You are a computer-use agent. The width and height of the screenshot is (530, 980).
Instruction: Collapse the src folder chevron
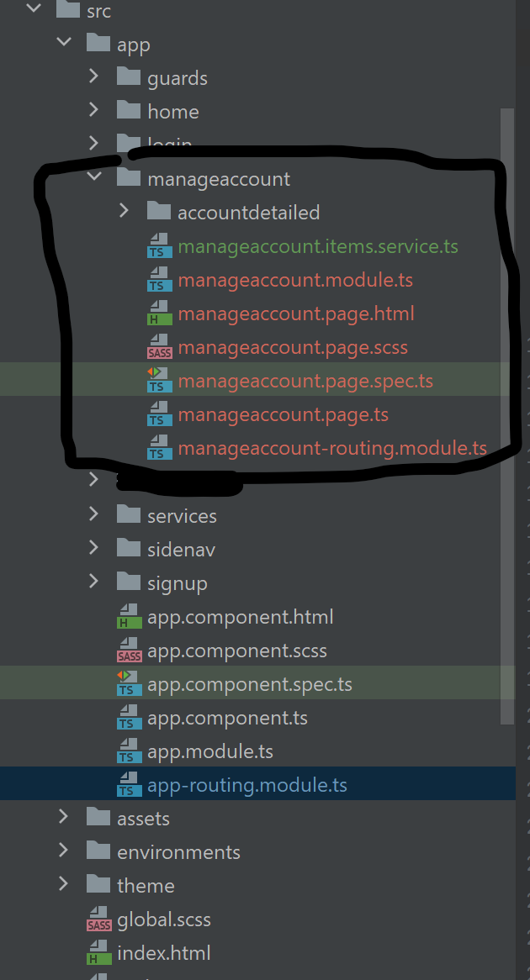33,9
